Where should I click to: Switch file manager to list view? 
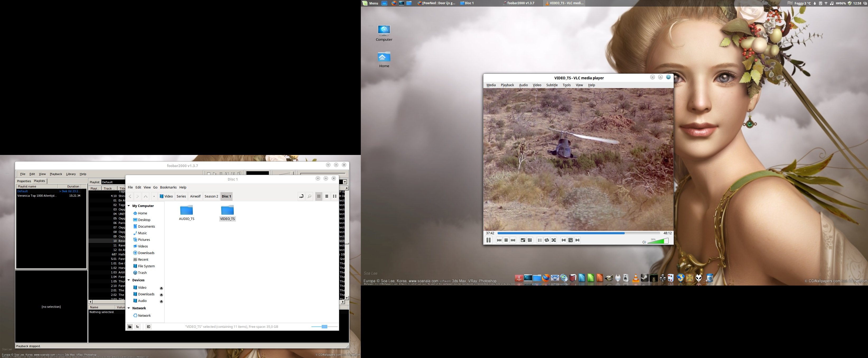click(x=326, y=196)
